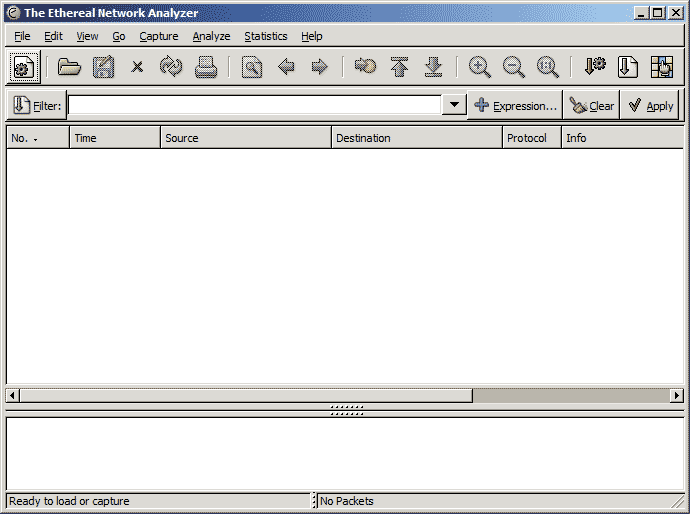Open the View menu
The width and height of the screenshot is (690, 514).
[87, 36]
